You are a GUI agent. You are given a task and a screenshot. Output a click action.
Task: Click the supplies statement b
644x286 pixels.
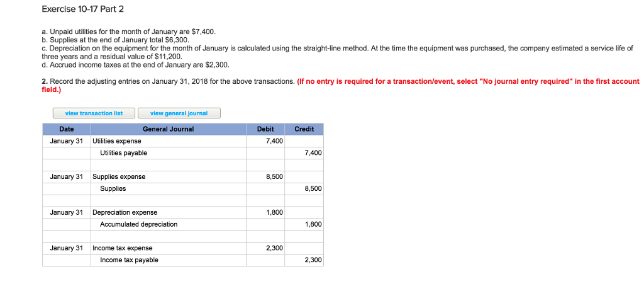point(116,40)
